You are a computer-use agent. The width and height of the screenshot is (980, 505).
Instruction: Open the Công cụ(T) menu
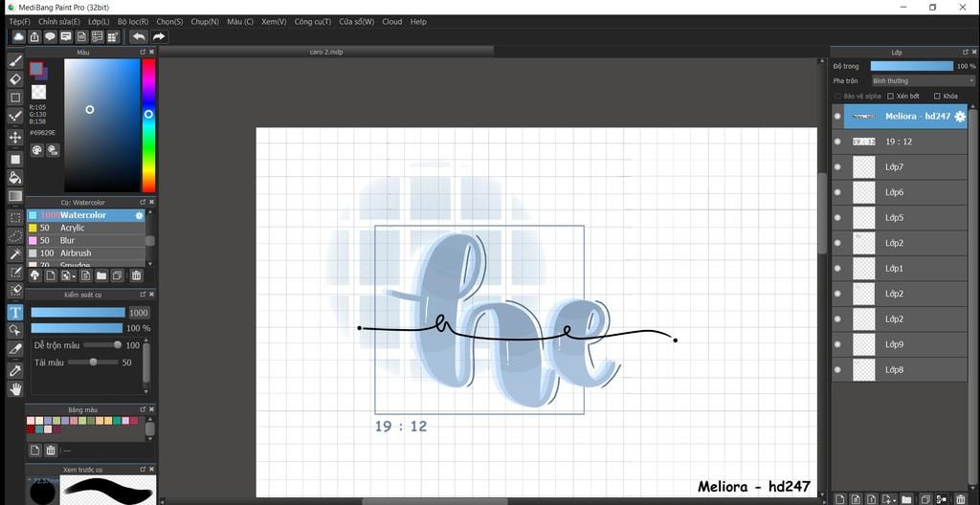pyautogui.click(x=313, y=21)
